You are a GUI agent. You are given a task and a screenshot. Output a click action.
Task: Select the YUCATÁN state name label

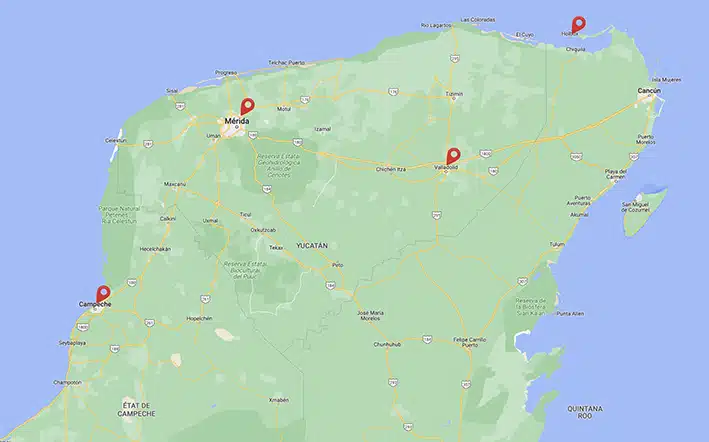point(311,245)
